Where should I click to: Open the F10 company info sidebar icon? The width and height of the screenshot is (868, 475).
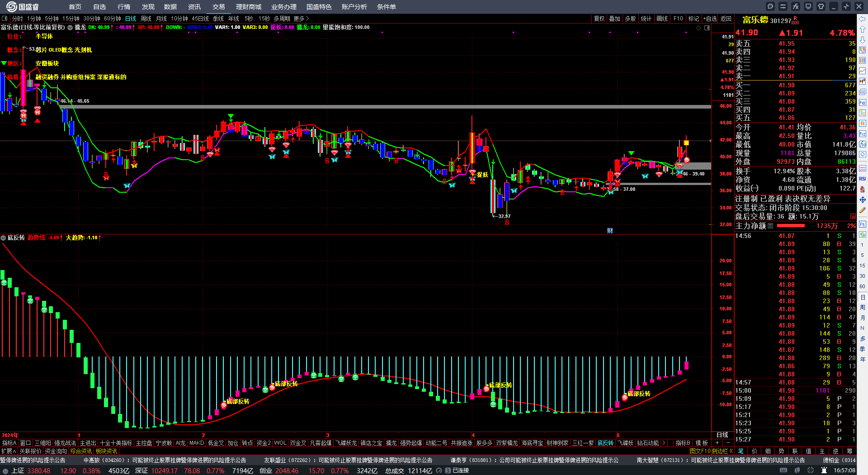(x=863, y=103)
